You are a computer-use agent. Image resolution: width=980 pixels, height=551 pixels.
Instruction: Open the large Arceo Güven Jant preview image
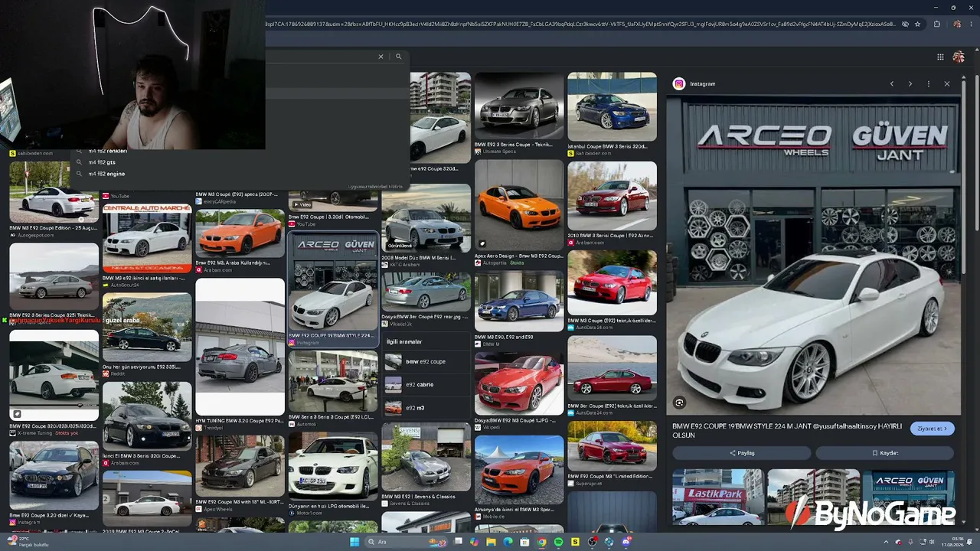coord(813,256)
